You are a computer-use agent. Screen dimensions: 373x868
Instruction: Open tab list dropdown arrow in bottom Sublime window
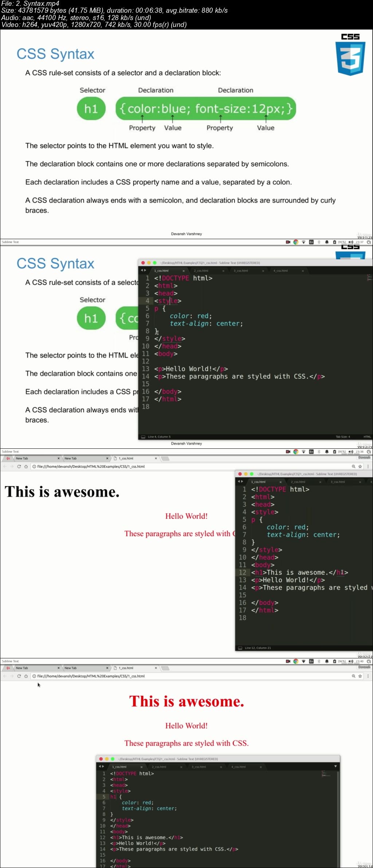(x=335, y=766)
